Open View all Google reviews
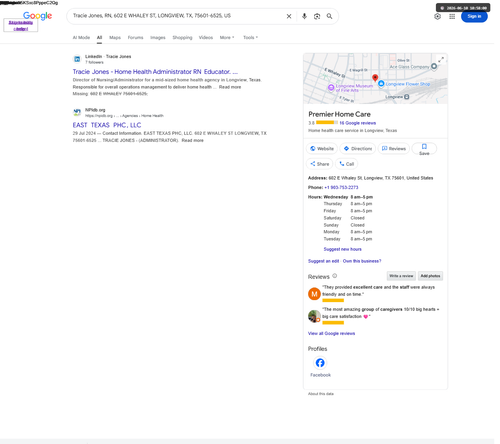The height and width of the screenshot is (444, 500). click(331, 333)
